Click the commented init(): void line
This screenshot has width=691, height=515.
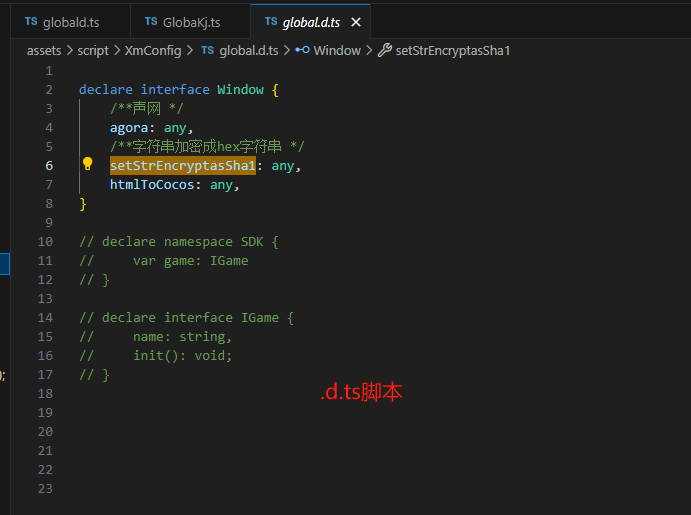[156, 356]
